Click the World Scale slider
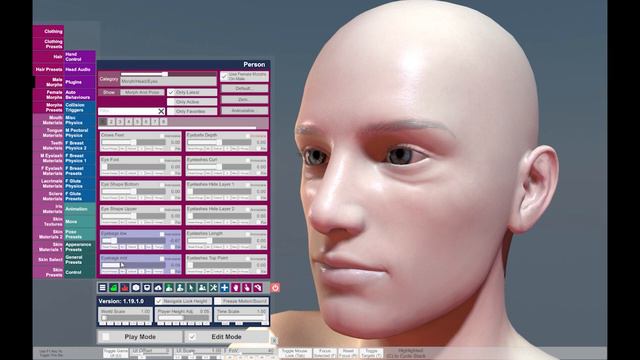Image resolution: width=640 pixels, height=360 pixels. (125, 317)
